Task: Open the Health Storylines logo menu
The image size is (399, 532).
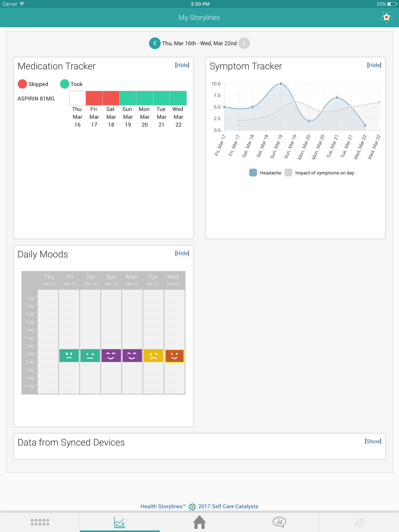Action: (x=386, y=17)
